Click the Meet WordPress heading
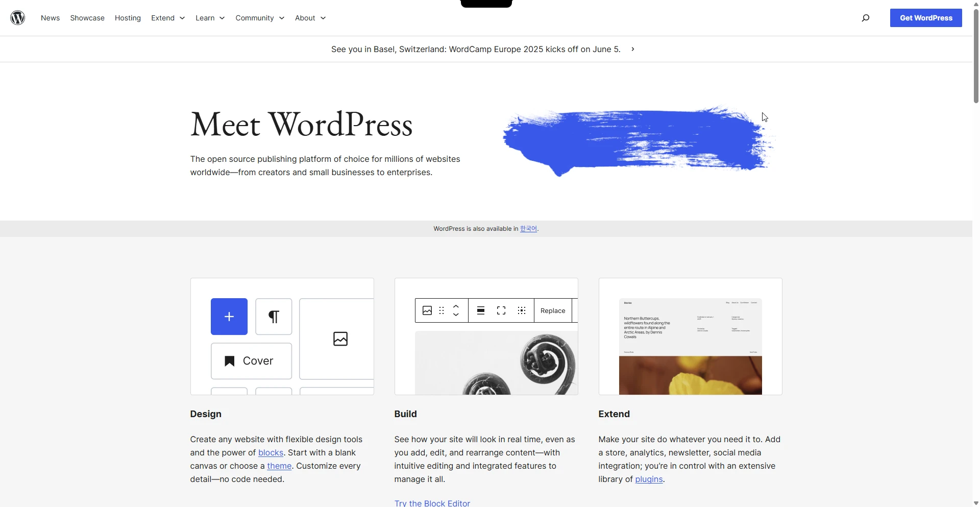Screen dimensions: 980x507 [x=301, y=125]
